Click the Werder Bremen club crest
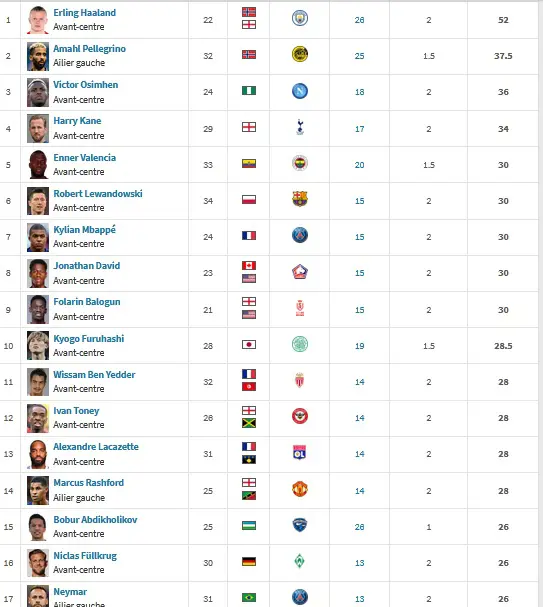The image size is (543, 607). tap(300, 561)
